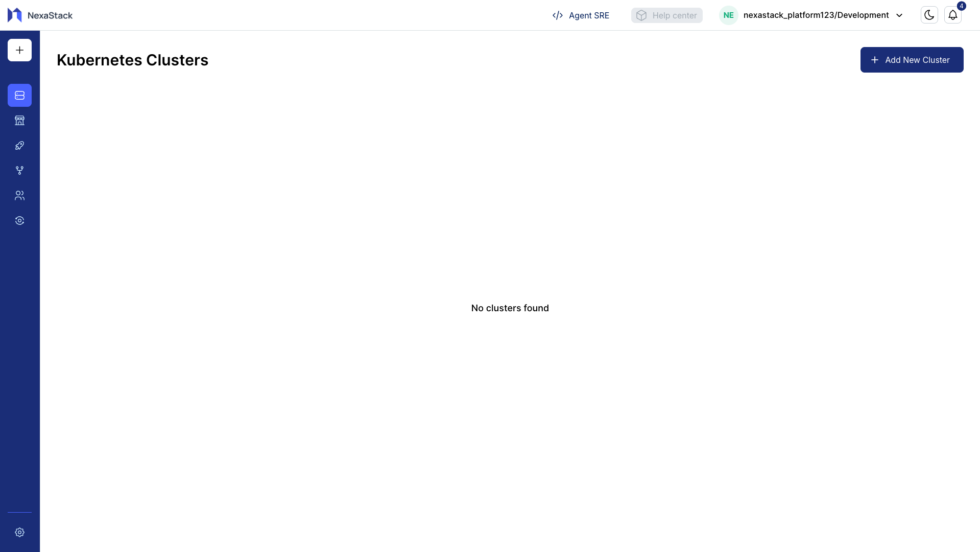980x552 pixels.
Task: Open Settings via gear icon at sidebar bottom
Action: pyautogui.click(x=19, y=532)
